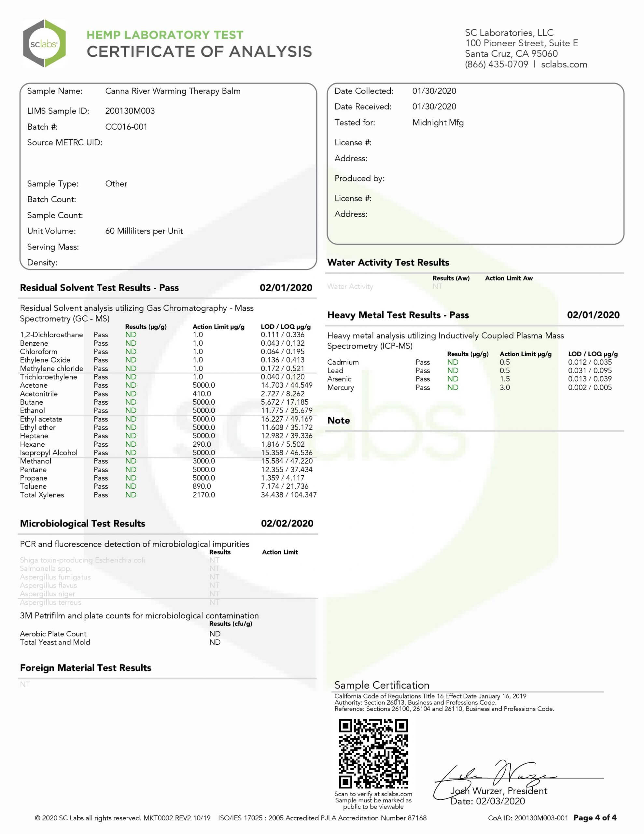
Task: Click the lab phone number (866) 435-0709
Action: pyautogui.click(x=496, y=65)
